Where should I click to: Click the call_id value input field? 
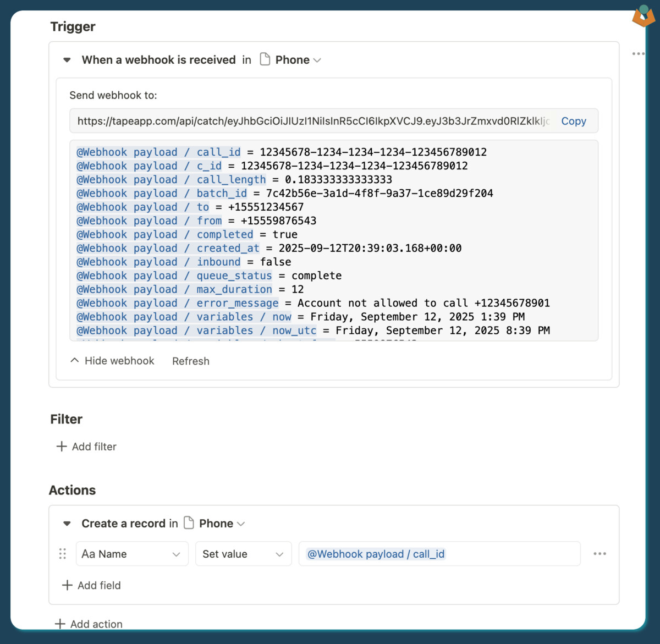pos(439,554)
